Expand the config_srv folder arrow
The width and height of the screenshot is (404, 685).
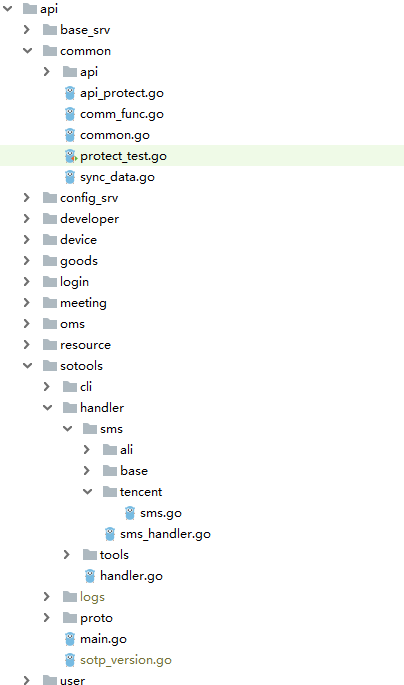coord(27,198)
